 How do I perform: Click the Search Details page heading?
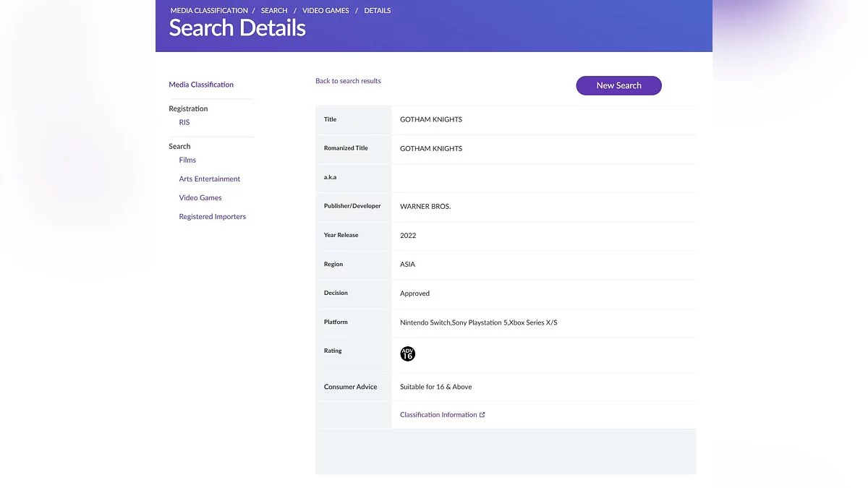(237, 28)
